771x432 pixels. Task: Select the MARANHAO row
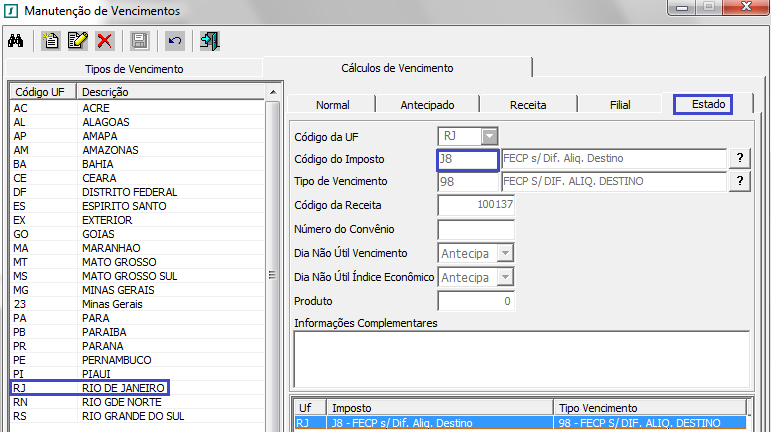click(x=137, y=248)
